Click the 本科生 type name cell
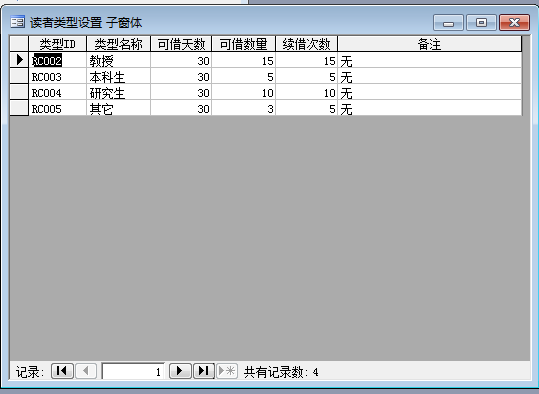This screenshot has width=539, height=394. 118,76
